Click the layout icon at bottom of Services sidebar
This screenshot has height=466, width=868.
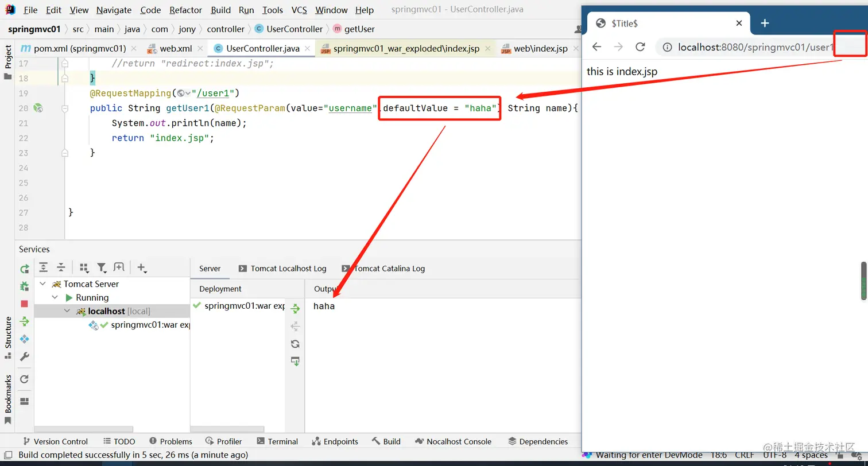coord(24,401)
